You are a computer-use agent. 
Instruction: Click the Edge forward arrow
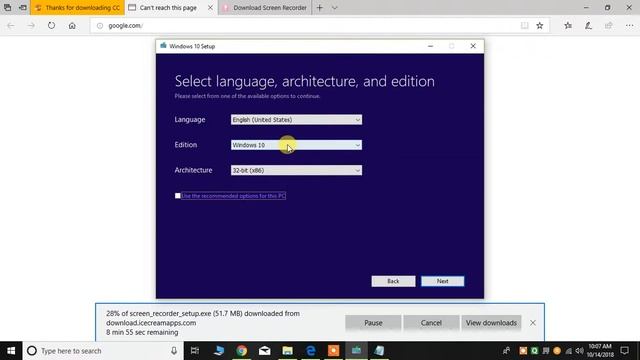point(31,25)
